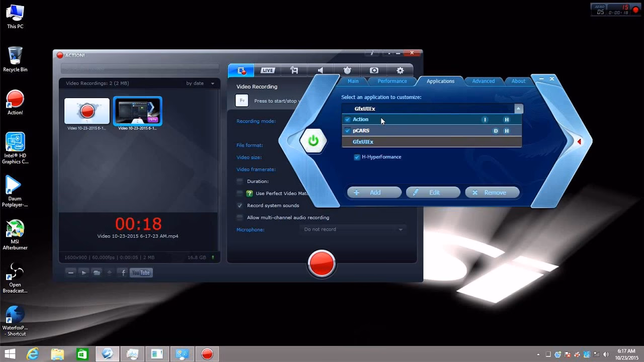The image size is (644, 362).
Task: Open the LIVE streaming tab
Action: click(x=268, y=71)
